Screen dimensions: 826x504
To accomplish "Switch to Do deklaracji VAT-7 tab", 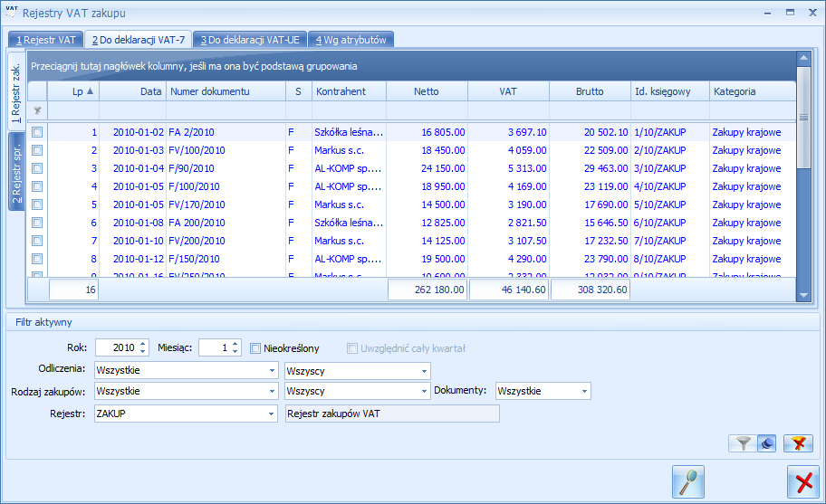I will click(138, 40).
